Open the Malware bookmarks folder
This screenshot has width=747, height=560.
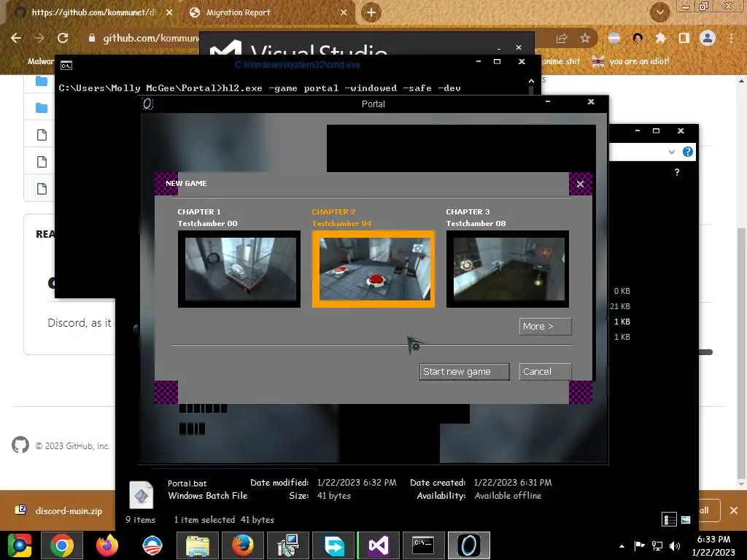click(32, 61)
